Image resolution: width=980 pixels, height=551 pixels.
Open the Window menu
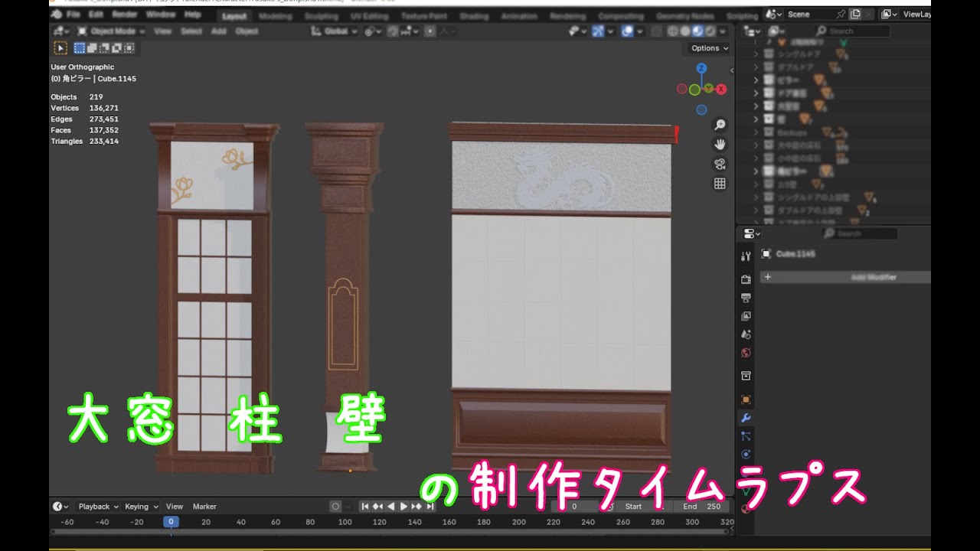point(160,15)
